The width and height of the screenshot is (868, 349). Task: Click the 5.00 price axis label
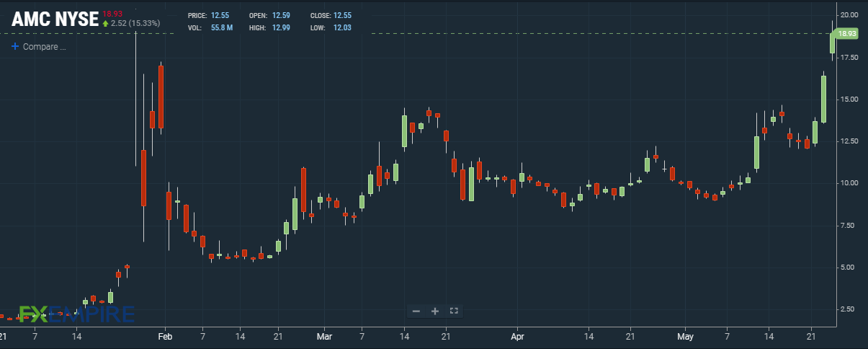847,268
